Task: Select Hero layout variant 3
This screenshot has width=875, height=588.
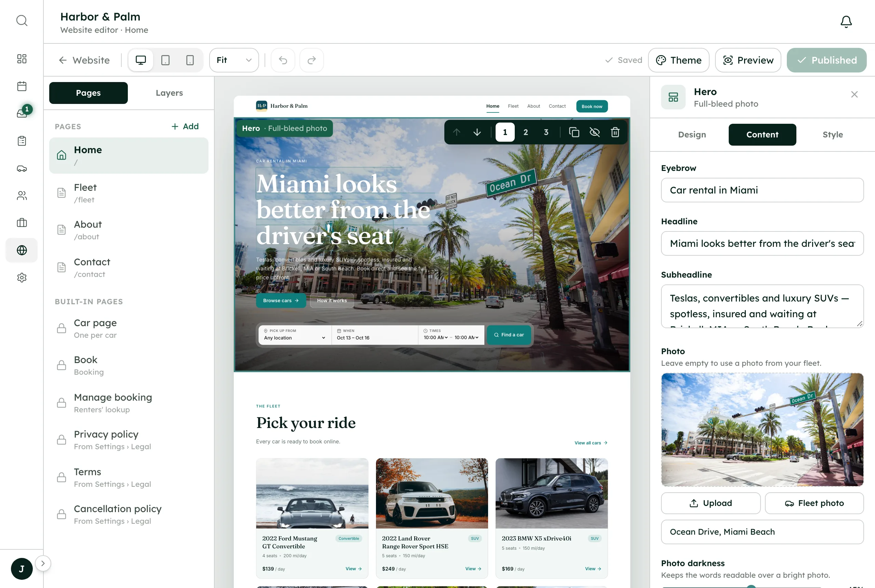Action: (x=546, y=132)
